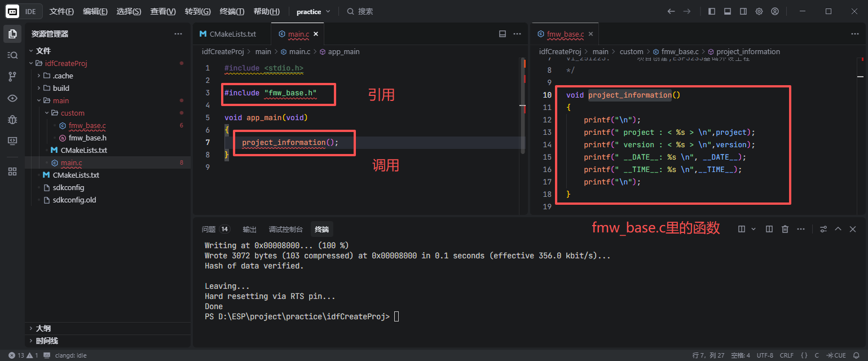
Task: Open sdkconfig.old in the file tree
Action: [x=74, y=200]
